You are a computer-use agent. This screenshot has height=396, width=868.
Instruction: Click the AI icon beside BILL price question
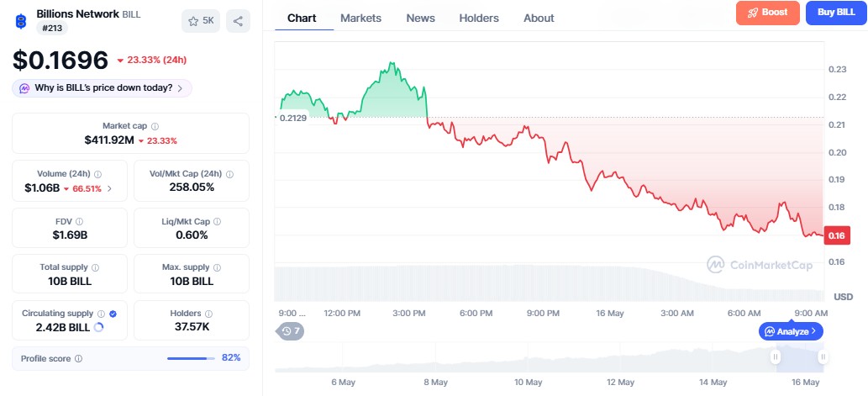[24, 88]
